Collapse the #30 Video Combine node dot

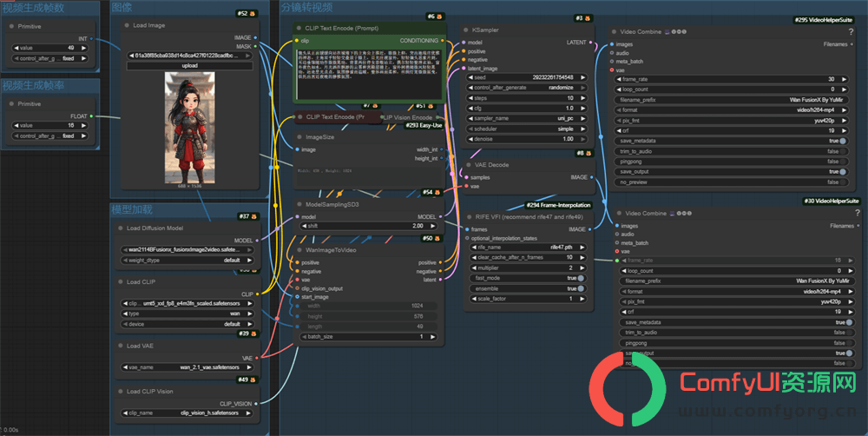click(x=619, y=214)
